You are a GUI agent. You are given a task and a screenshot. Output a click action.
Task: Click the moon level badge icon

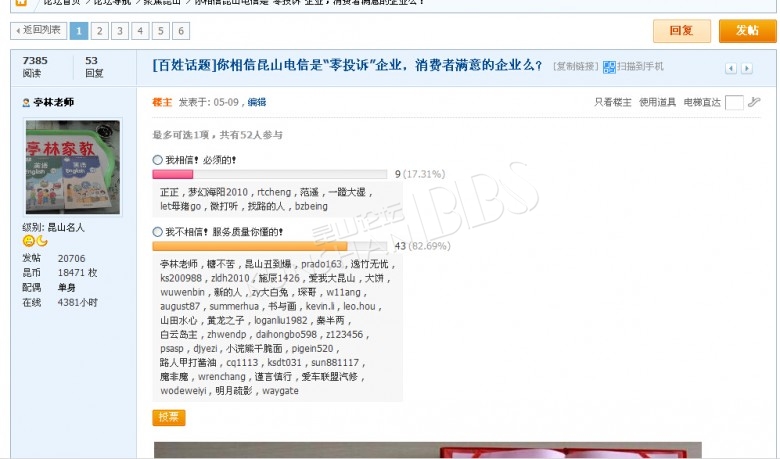tap(42, 241)
